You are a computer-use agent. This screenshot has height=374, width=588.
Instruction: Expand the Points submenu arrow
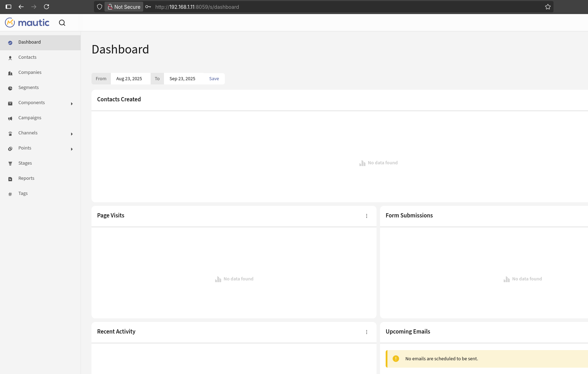pos(72,149)
